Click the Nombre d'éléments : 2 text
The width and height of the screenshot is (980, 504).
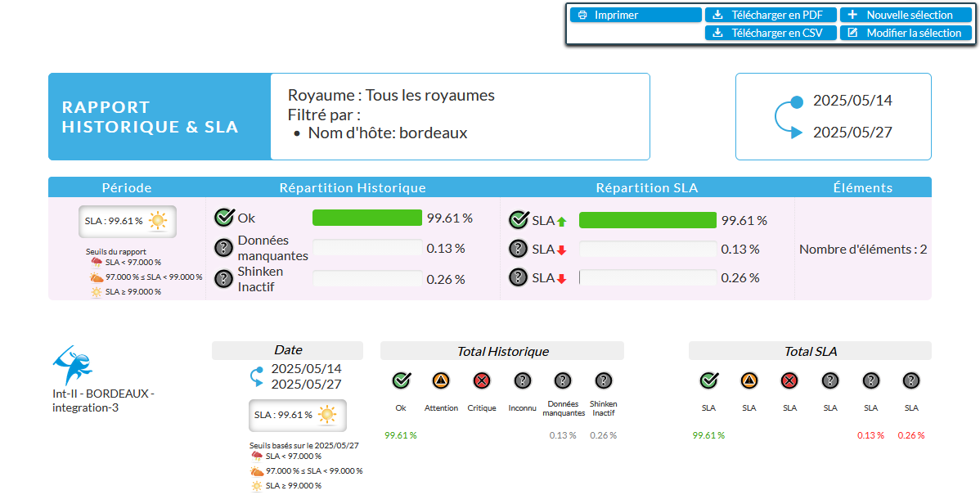point(863,249)
